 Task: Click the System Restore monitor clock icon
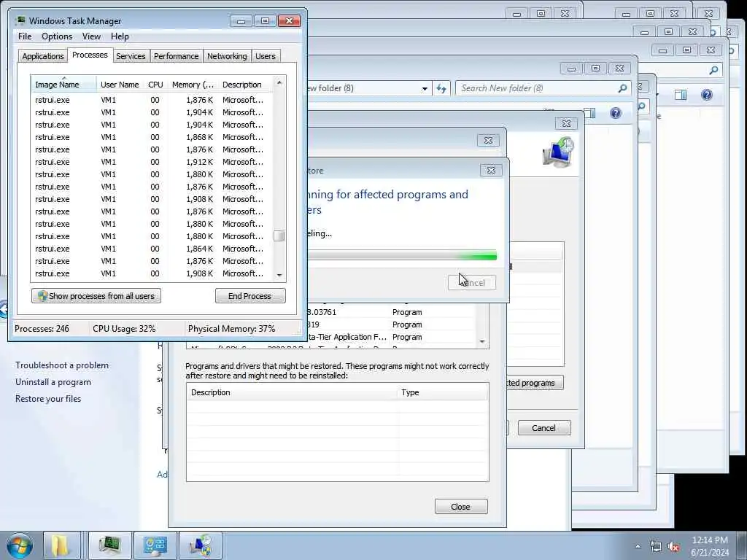tap(558, 152)
